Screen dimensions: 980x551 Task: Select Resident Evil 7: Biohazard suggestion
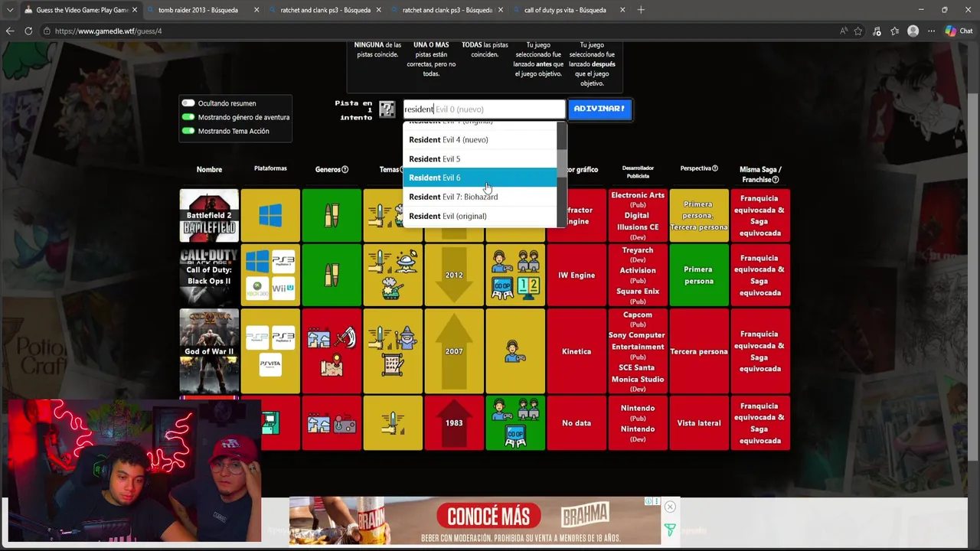(x=480, y=197)
